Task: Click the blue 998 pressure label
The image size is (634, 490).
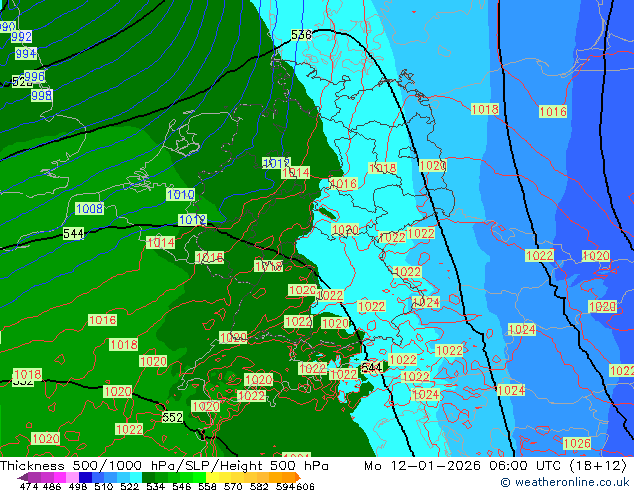Action: [x=42, y=95]
